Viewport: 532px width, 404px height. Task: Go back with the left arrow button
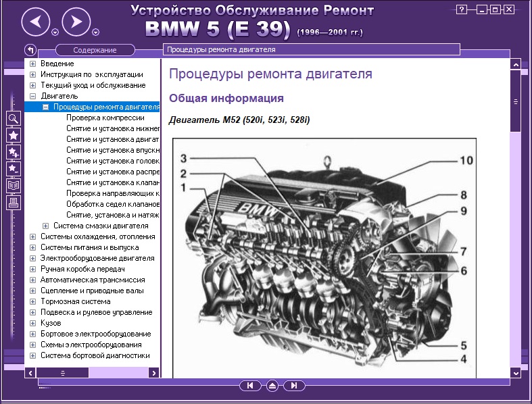click(36, 22)
